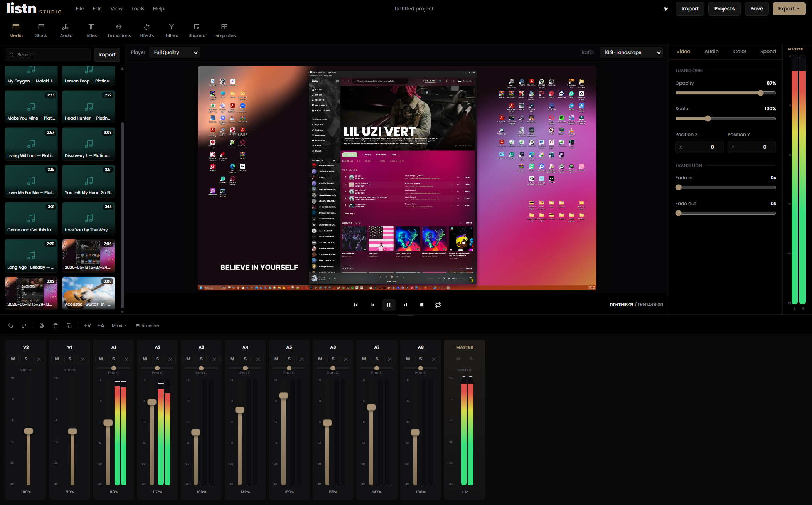Click Import in the media panel

[x=107, y=55]
